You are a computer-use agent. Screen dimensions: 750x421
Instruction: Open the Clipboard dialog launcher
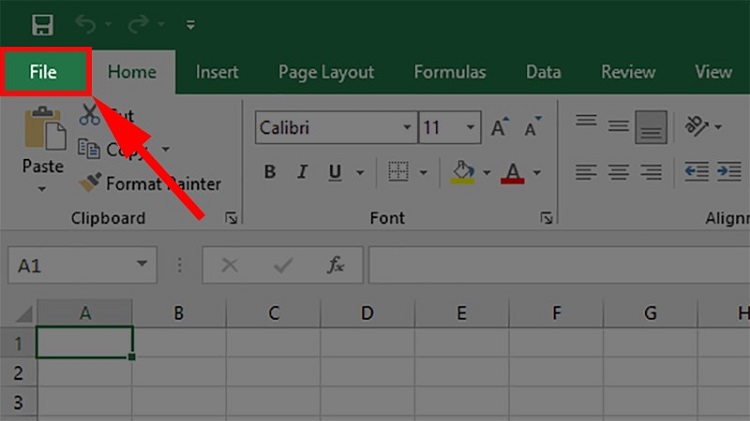232,218
